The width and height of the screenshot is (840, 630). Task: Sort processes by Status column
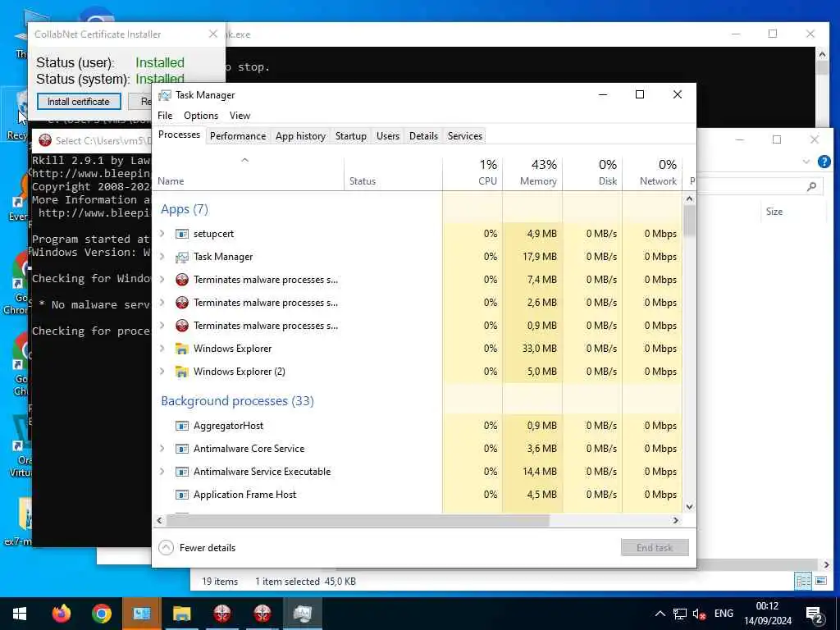pos(393,172)
